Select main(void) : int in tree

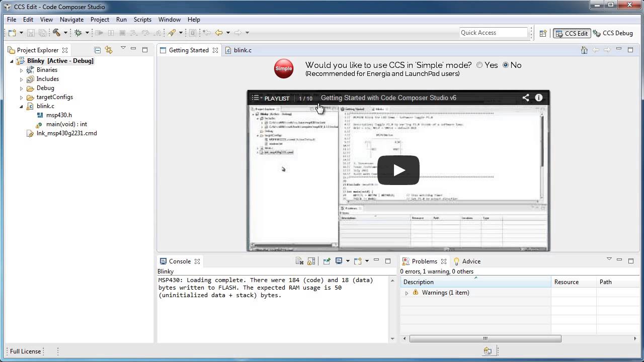[x=61, y=124]
